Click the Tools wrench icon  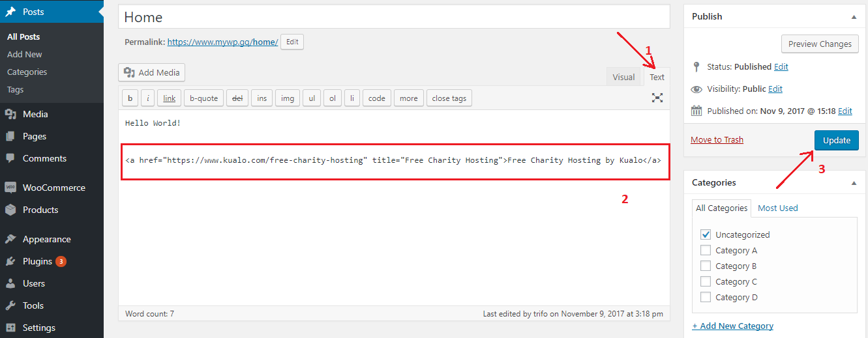pyautogui.click(x=10, y=305)
